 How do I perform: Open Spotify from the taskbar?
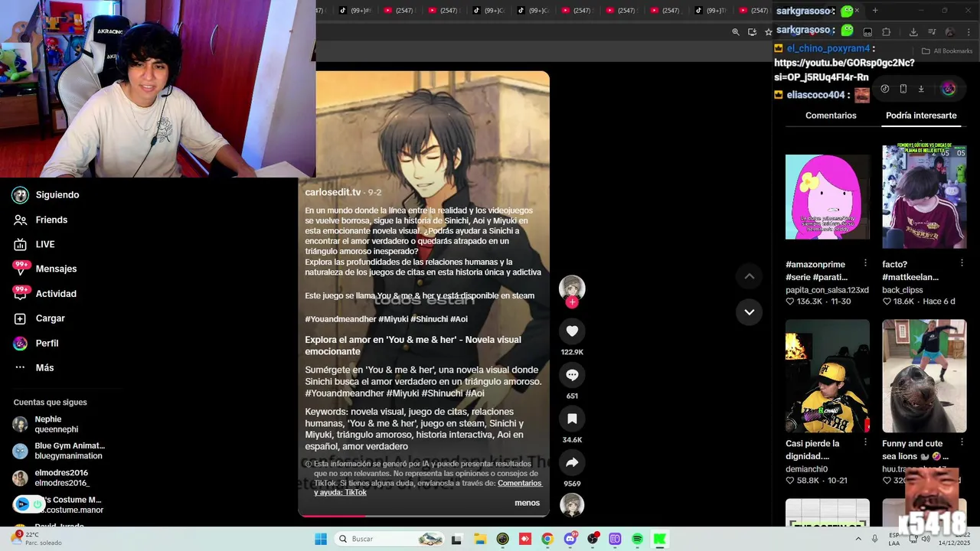point(637,539)
